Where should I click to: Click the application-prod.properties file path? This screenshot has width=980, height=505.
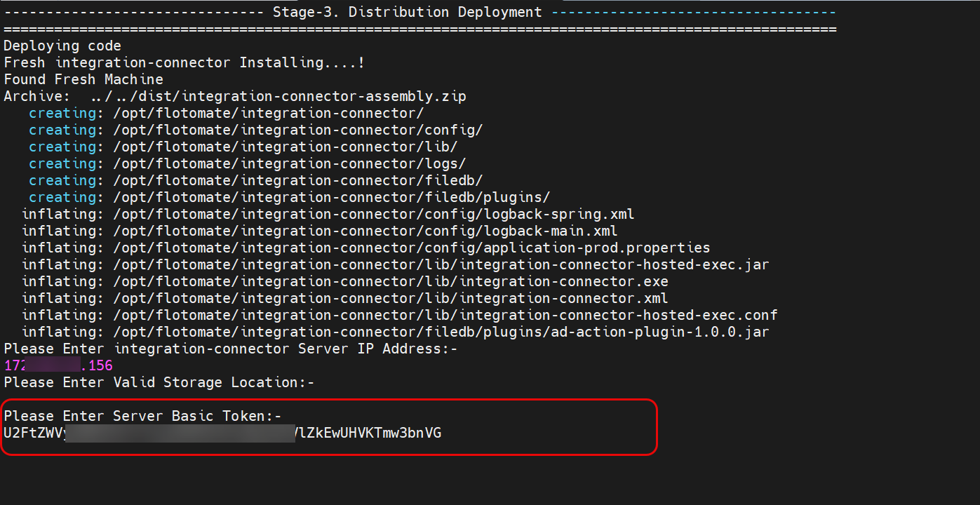(x=411, y=248)
